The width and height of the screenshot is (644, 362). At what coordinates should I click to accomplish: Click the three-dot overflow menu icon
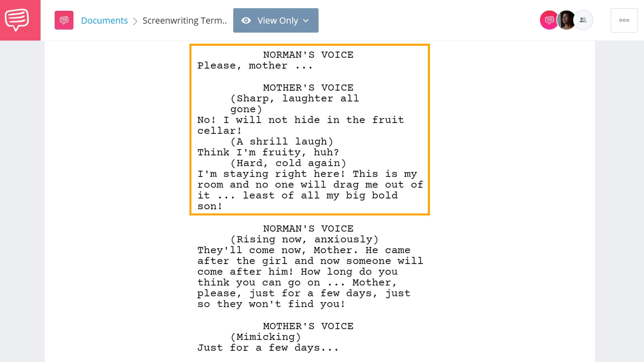tap(624, 20)
